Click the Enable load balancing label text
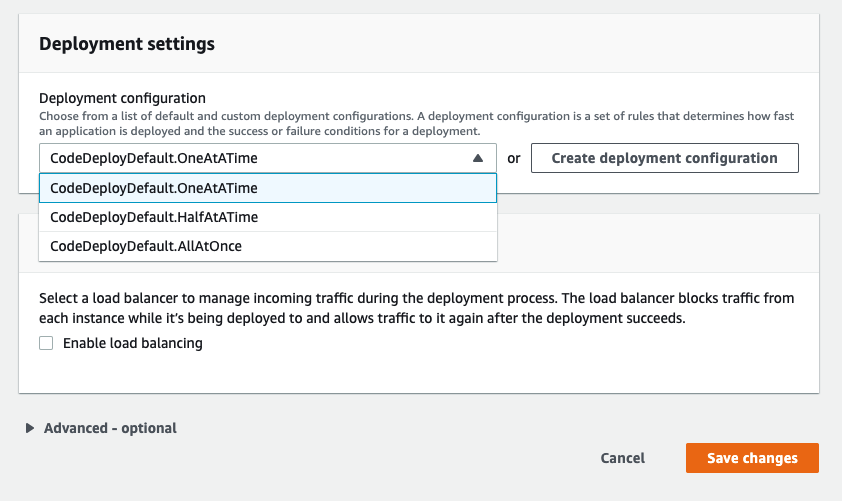842x501 pixels. [133, 343]
